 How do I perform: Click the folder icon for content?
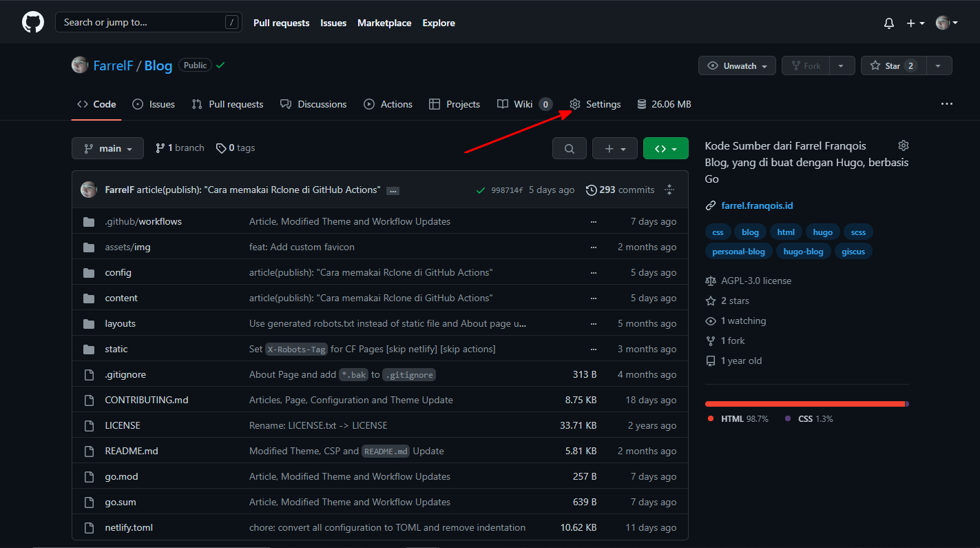click(89, 298)
